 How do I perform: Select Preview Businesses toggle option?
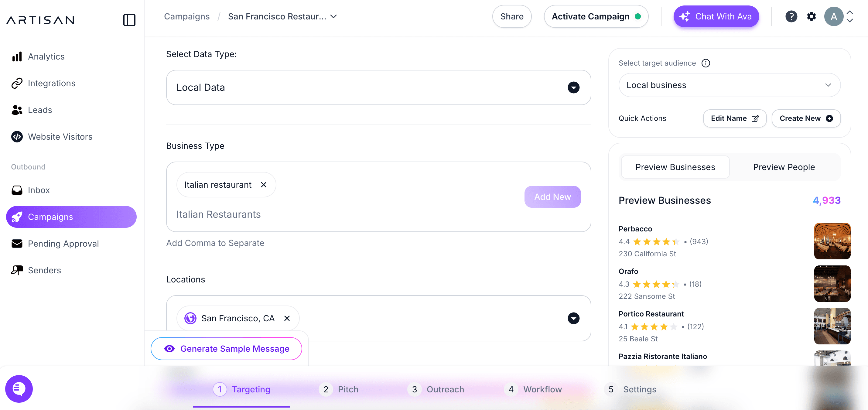click(675, 167)
